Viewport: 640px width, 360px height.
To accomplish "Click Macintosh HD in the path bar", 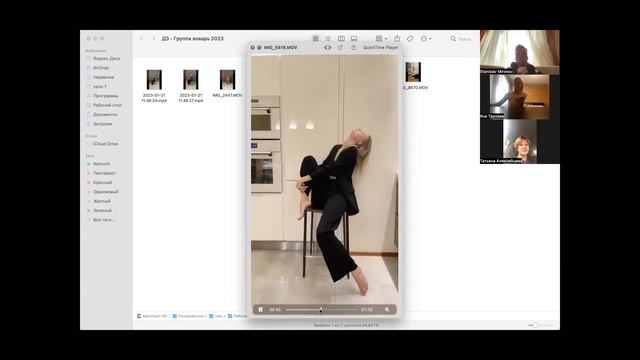I will pyautogui.click(x=152, y=316).
